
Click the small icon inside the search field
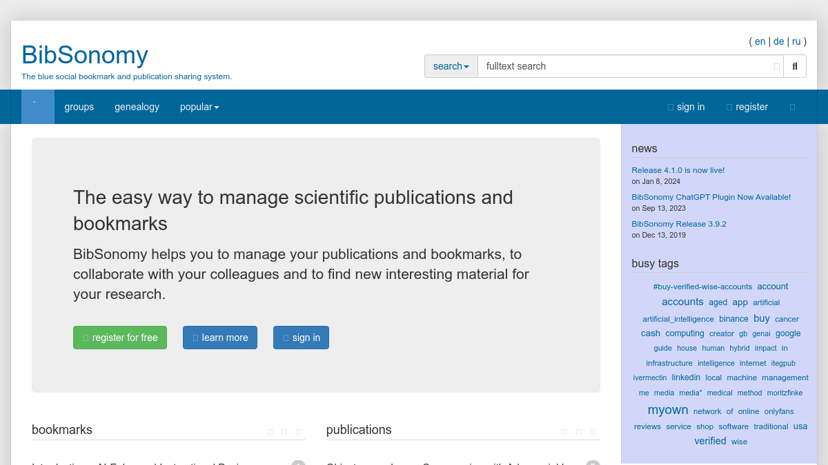(776, 67)
